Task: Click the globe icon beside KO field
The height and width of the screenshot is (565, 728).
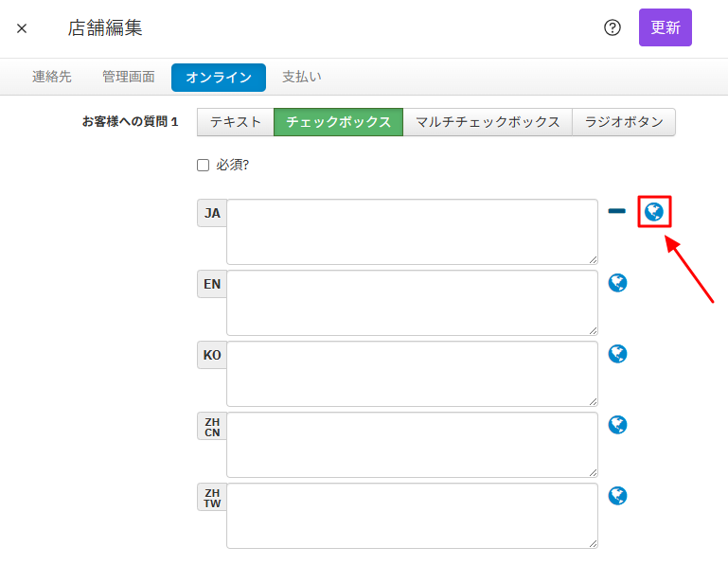Action: pos(617,353)
